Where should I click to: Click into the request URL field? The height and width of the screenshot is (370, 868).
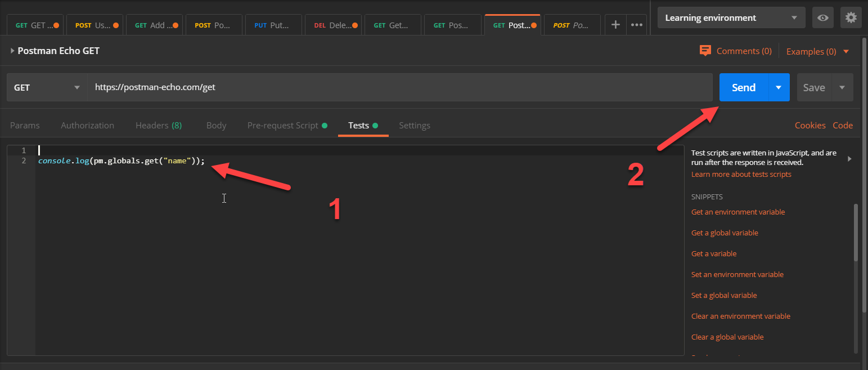coord(400,87)
